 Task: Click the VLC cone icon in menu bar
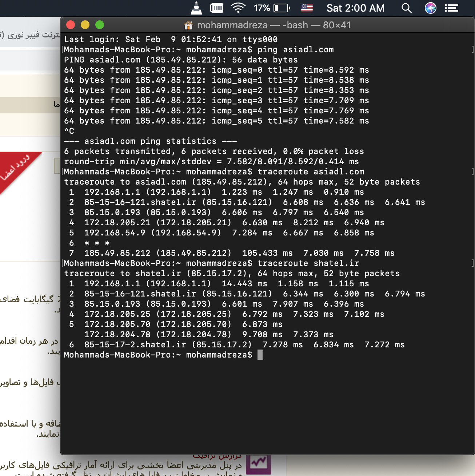(x=196, y=8)
